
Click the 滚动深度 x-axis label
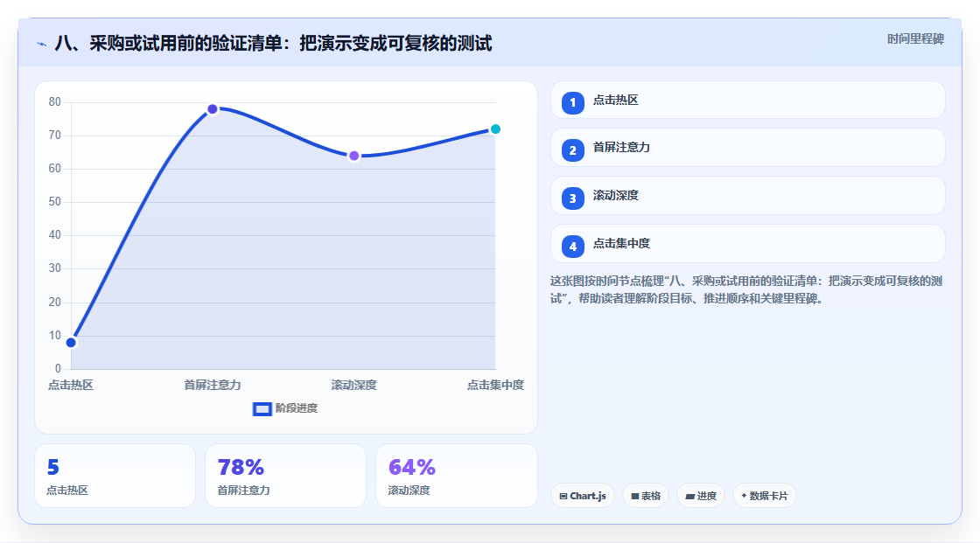(x=353, y=385)
